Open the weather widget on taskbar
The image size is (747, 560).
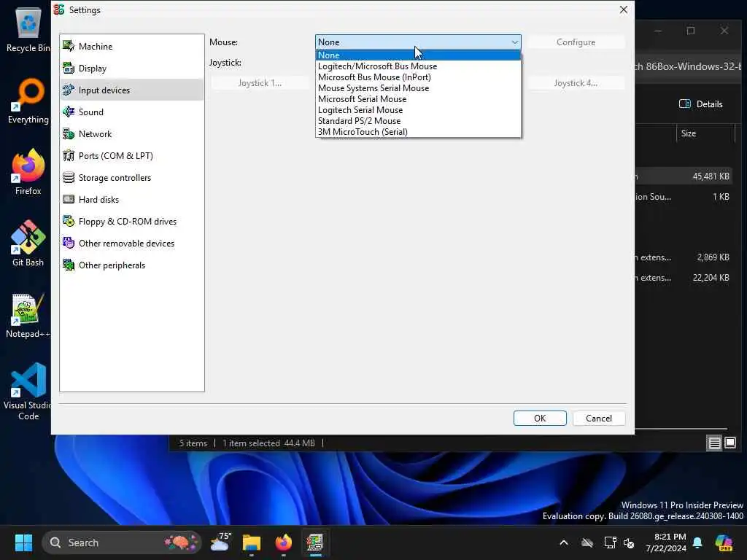(220, 542)
